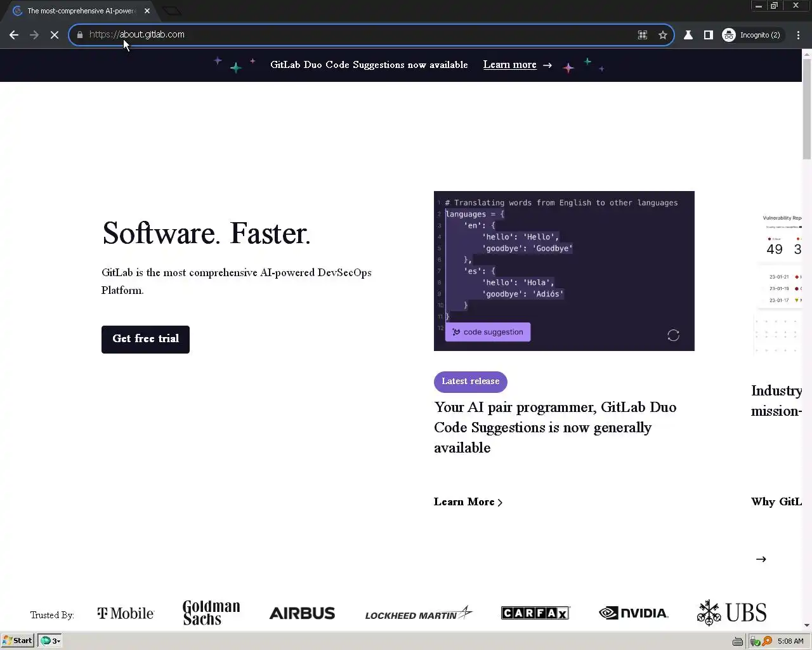
Task: Click the page vertical scrollbar thumb
Action: tap(807, 108)
